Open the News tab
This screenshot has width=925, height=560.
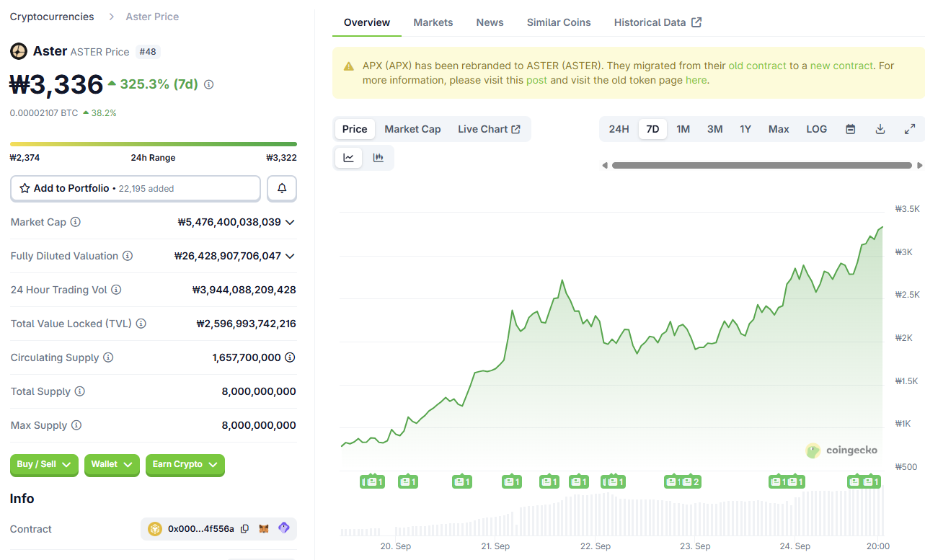490,22
